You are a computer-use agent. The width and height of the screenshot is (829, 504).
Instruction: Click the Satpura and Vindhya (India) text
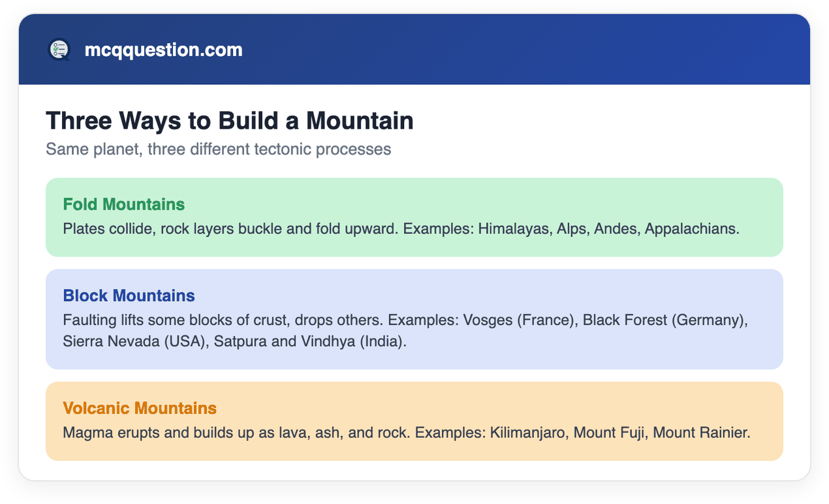pyautogui.click(x=310, y=341)
